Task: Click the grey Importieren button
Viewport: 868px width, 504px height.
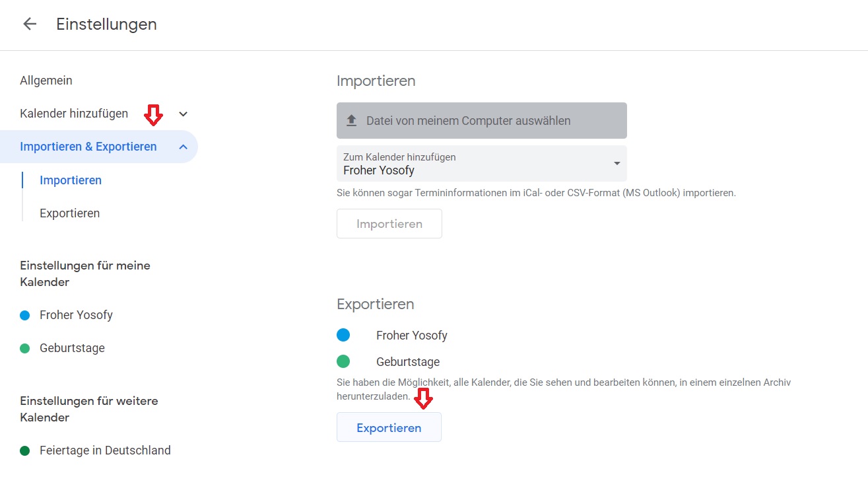Action: 389,224
